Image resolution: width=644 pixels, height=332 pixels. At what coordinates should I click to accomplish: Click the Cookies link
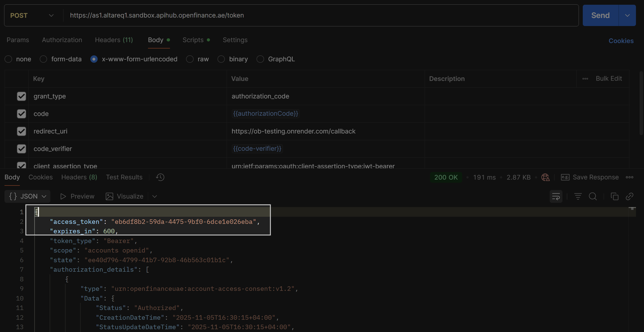pos(621,41)
